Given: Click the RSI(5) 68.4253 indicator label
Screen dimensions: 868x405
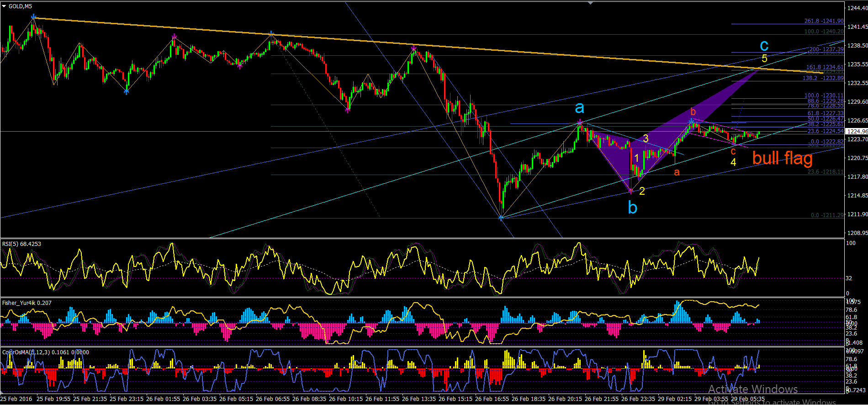Looking at the screenshot, I should pos(21,244).
